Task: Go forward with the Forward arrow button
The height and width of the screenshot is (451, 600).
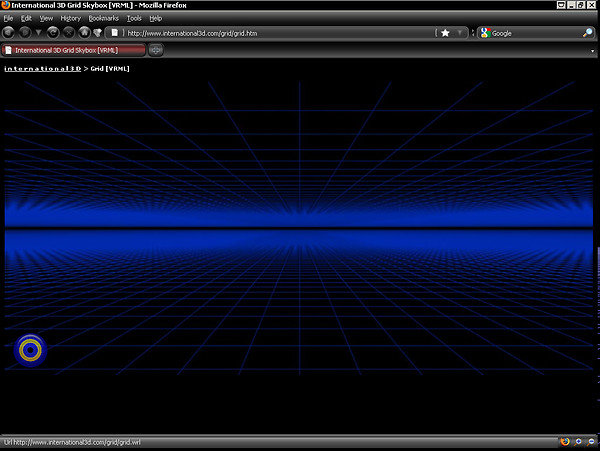Action: 25,33
